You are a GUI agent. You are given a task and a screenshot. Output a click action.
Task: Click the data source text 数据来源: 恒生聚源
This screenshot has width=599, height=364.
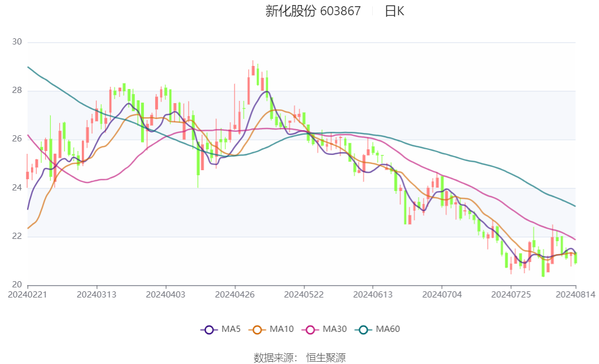[299, 358]
